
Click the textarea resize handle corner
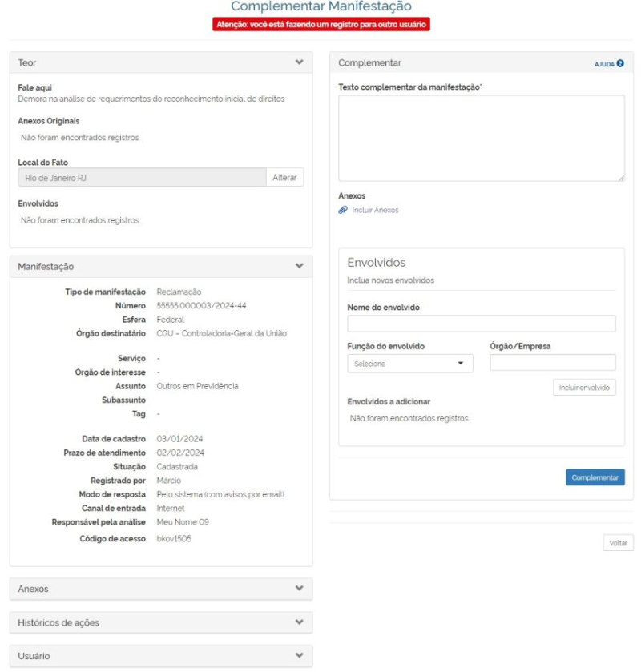point(621,178)
